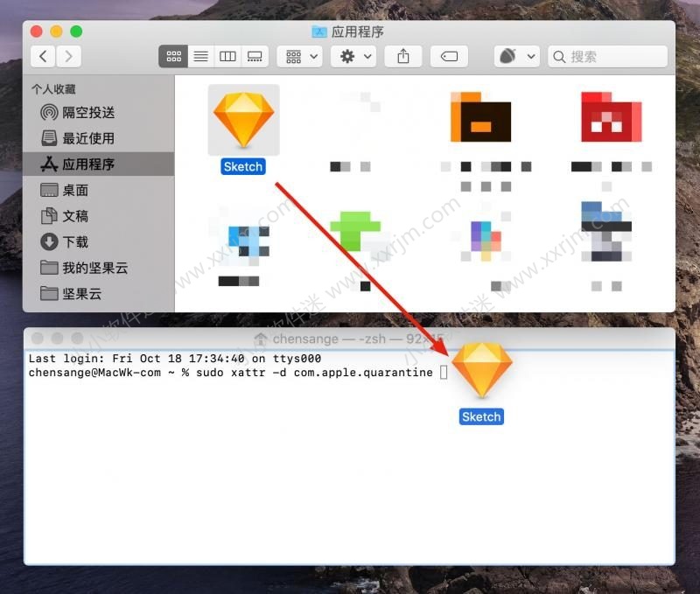Open the group-by arrangement dropdown
This screenshot has height=594, width=700.
pyautogui.click(x=300, y=56)
